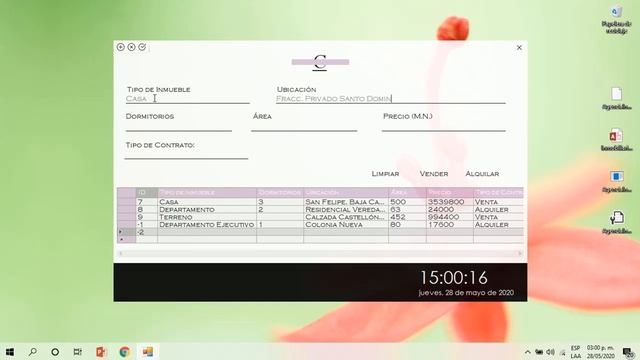640x360 pixels.
Task: Select the price cell 994400
Action: point(450,217)
